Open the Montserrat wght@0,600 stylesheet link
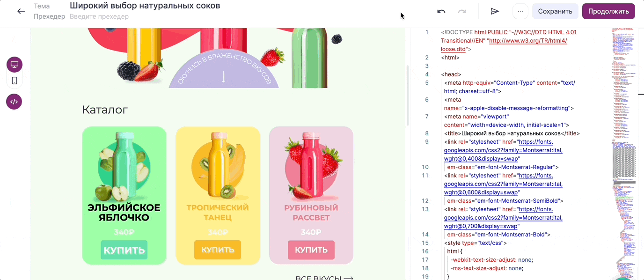Image resolution: width=644 pixels, height=280 pixels. tap(504, 184)
